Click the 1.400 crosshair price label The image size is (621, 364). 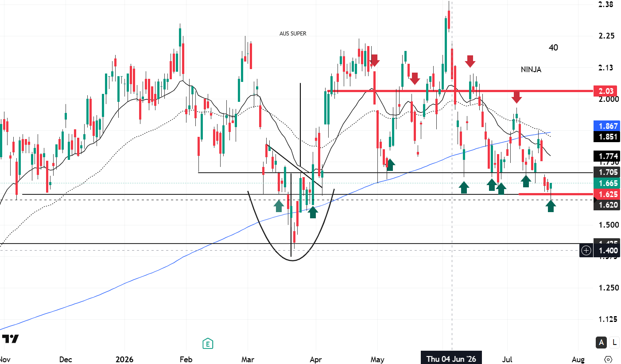tap(606, 251)
